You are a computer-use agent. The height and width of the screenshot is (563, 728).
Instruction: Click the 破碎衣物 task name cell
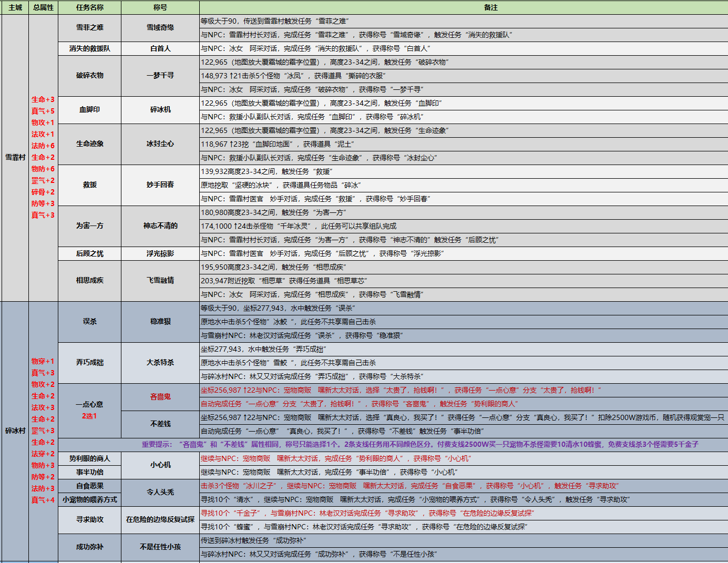(90, 76)
